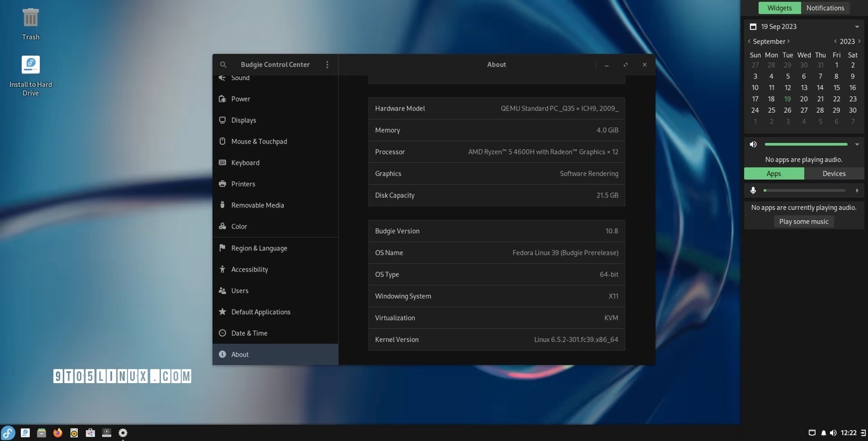The width and height of the screenshot is (868, 441).
Task: Mute output with the speaker icon
Action: (x=753, y=144)
